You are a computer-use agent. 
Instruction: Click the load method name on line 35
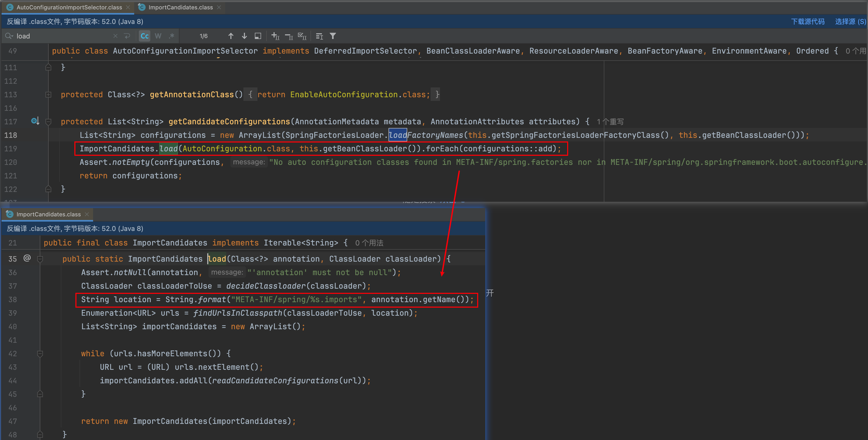coord(217,259)
